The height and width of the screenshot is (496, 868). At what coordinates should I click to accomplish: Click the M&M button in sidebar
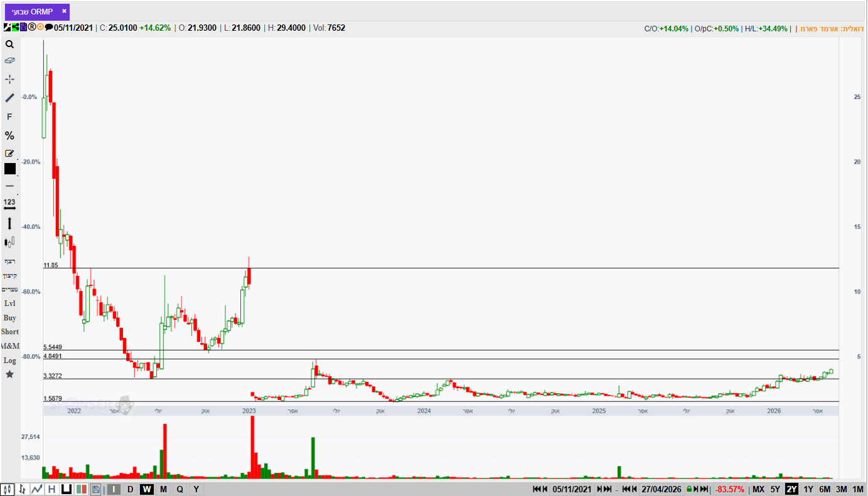pyautogui.click(x=9, y=346)
